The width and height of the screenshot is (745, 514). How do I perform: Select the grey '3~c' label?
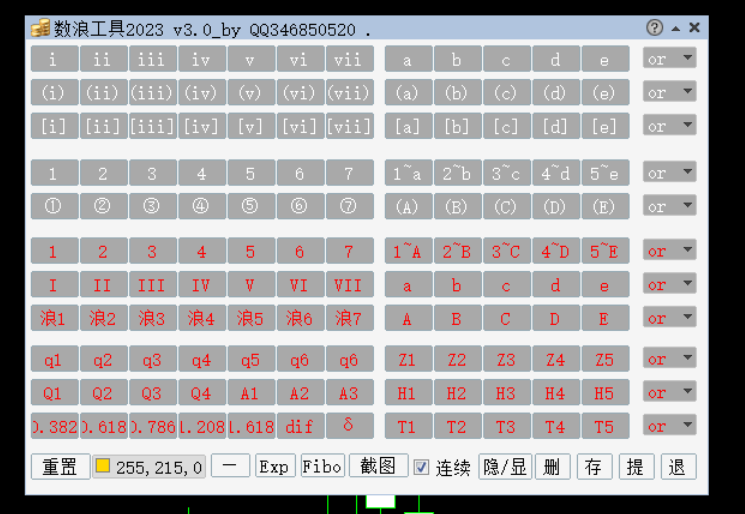point(506,173)
